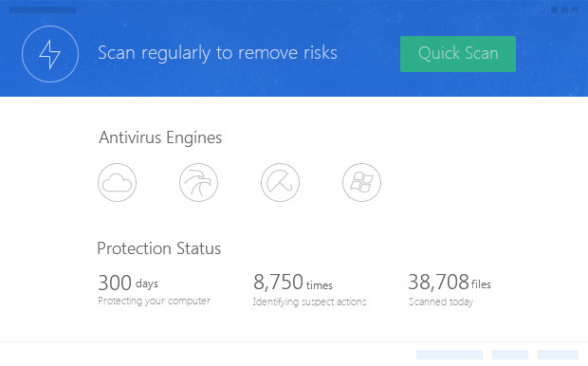The image size is (588, 366).
Task: Select the Windows logo engine icon
Action: [361, 183]
